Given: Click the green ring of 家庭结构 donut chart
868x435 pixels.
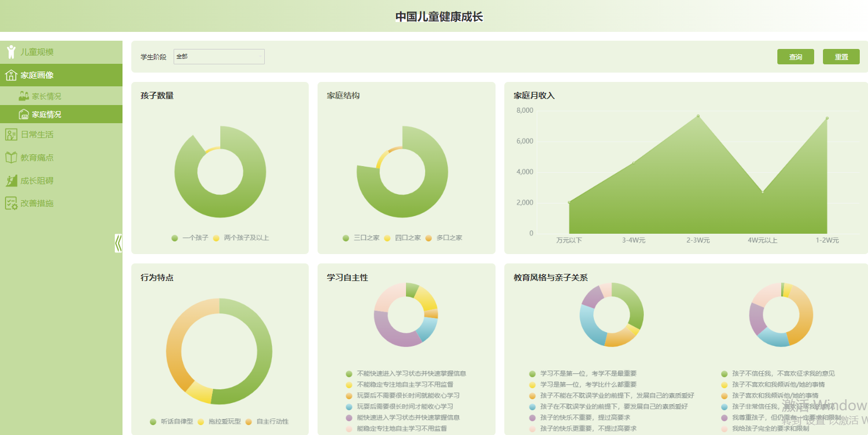Looking at the screenshot, I should tap(403, 206).
